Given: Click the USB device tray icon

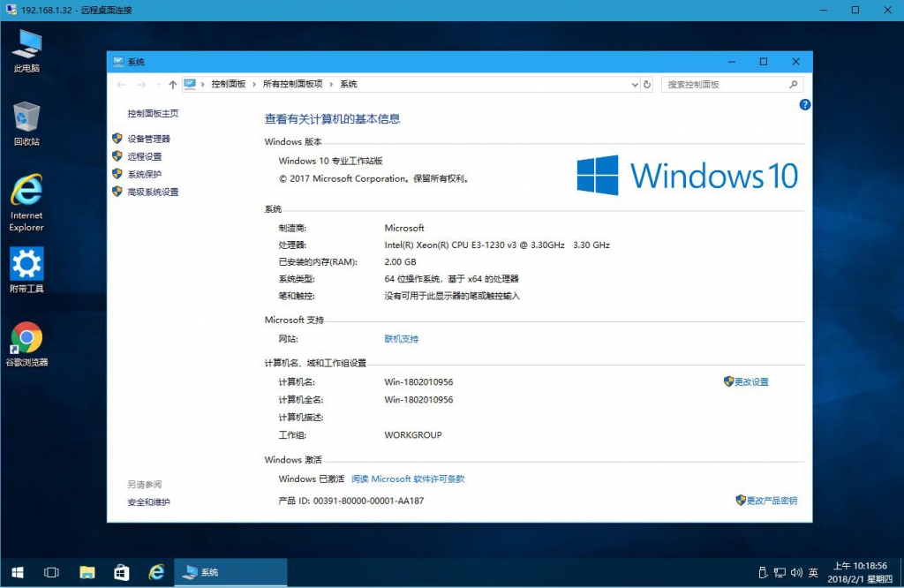Looking at the screenshot, I should tap(763, 572).
